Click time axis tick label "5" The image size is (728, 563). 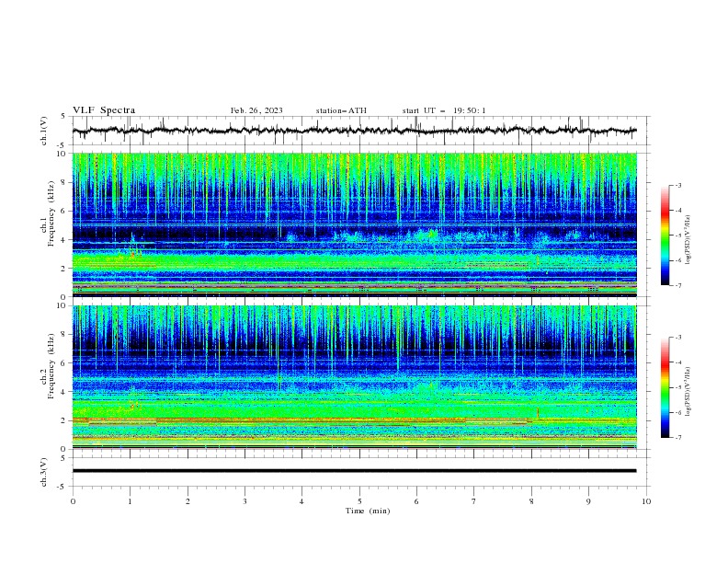(359, 501)
